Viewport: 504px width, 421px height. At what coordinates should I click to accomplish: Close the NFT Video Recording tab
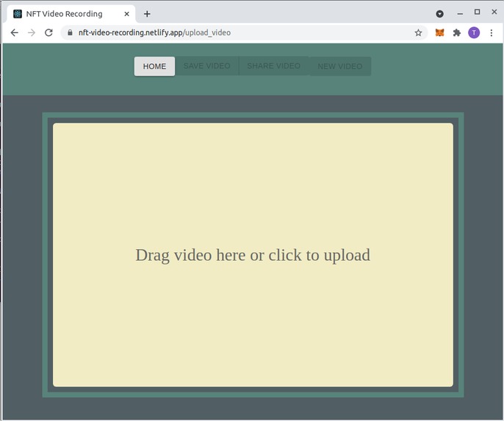[126, 14]
